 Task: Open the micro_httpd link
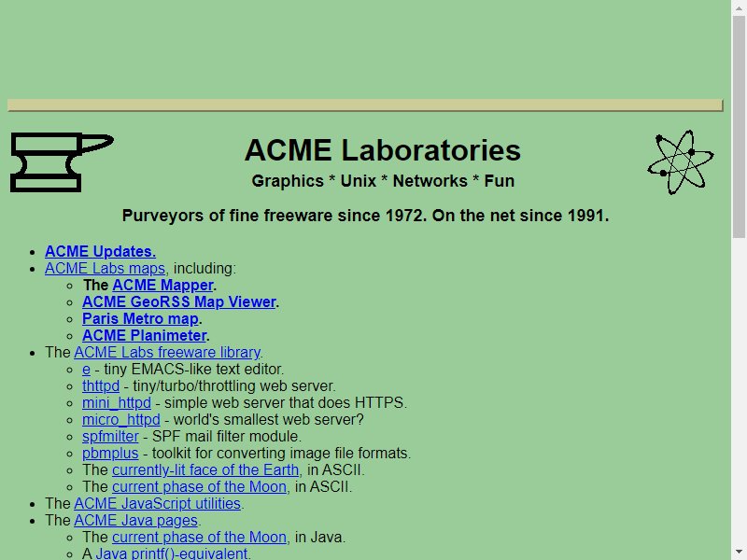(121, 419)
